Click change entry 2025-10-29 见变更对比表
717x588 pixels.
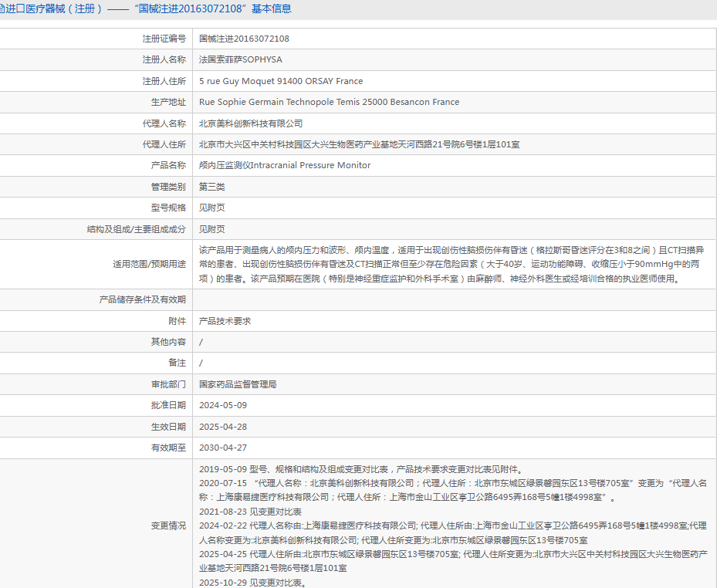pyautogui.click(x=253, y=583)
